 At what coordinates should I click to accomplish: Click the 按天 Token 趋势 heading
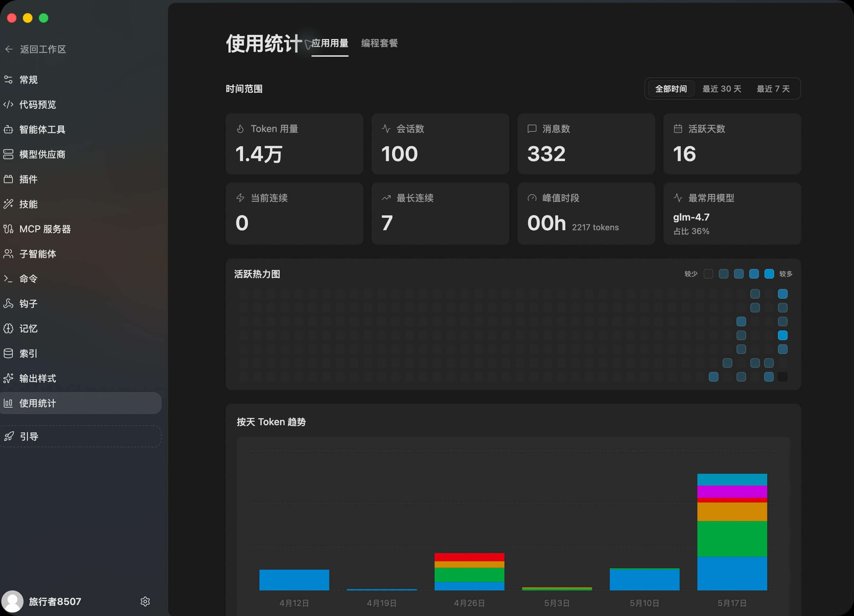[x=271, y=422]
